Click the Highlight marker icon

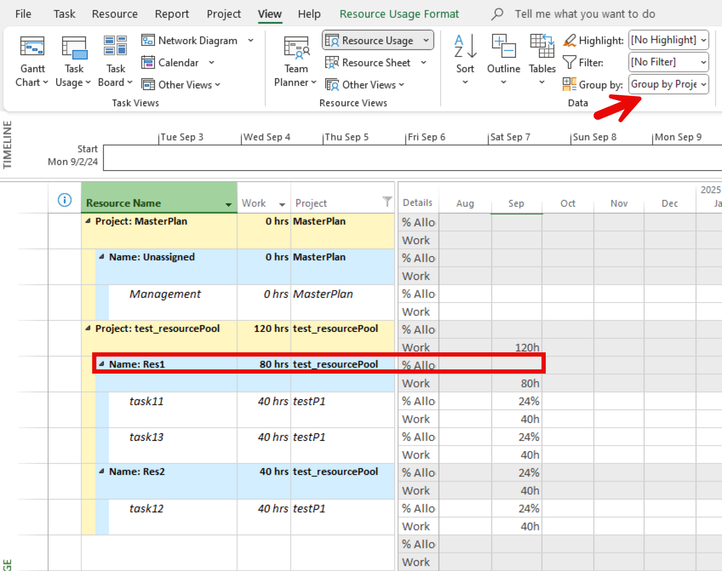pyautogui.click(x=570, y=41)
